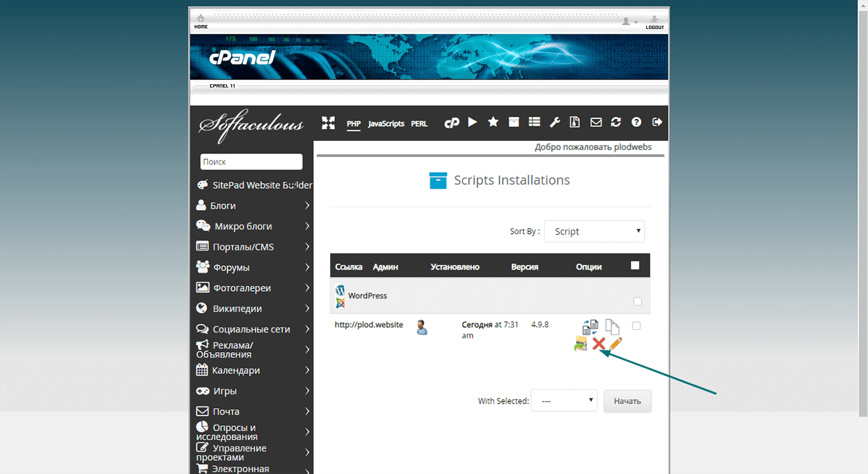The height and width of the screenshot is (474, 868).
Task: Open the admin user icon for plod.website
Action: tap(422, 327)
